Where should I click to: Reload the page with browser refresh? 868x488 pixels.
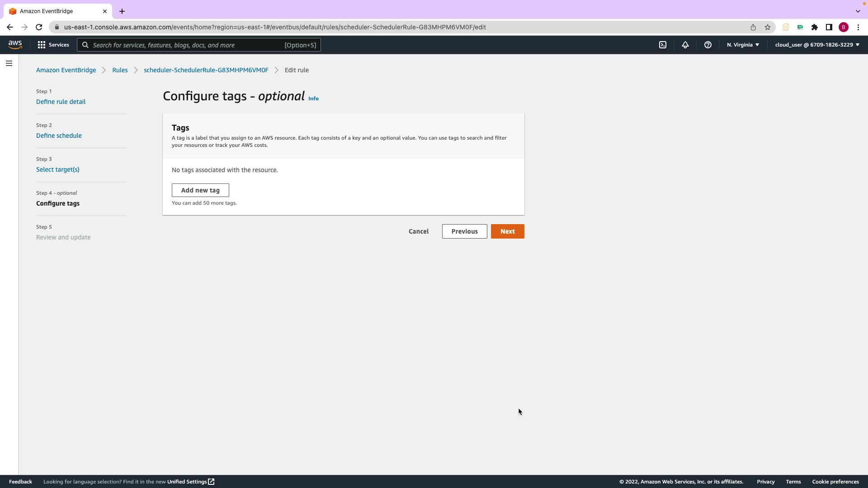pos(39,27)
